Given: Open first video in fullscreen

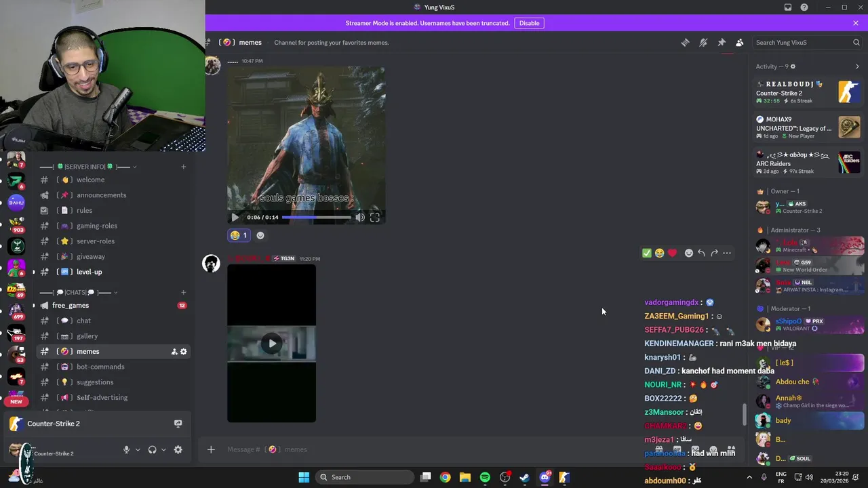Looking at the screenshot, I should click(x=374, y=217).
